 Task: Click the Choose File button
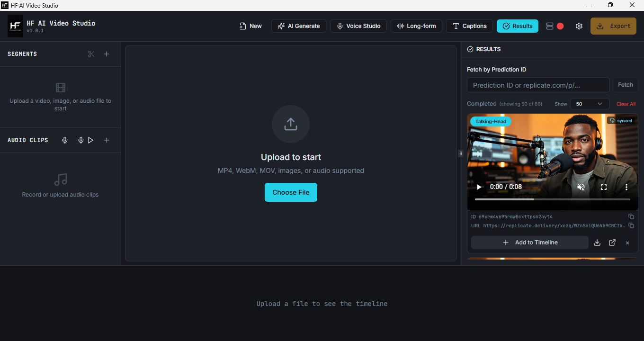pos(291,192)
